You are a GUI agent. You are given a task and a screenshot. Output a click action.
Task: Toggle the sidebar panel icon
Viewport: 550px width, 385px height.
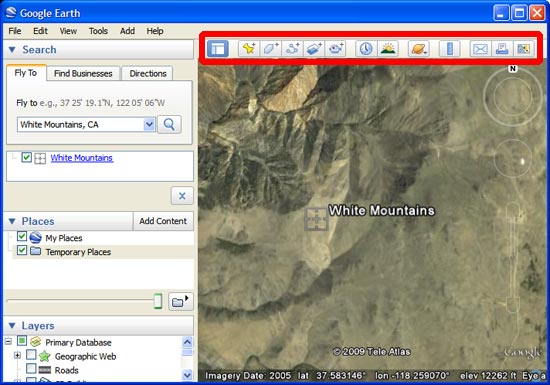pos(218,49)
